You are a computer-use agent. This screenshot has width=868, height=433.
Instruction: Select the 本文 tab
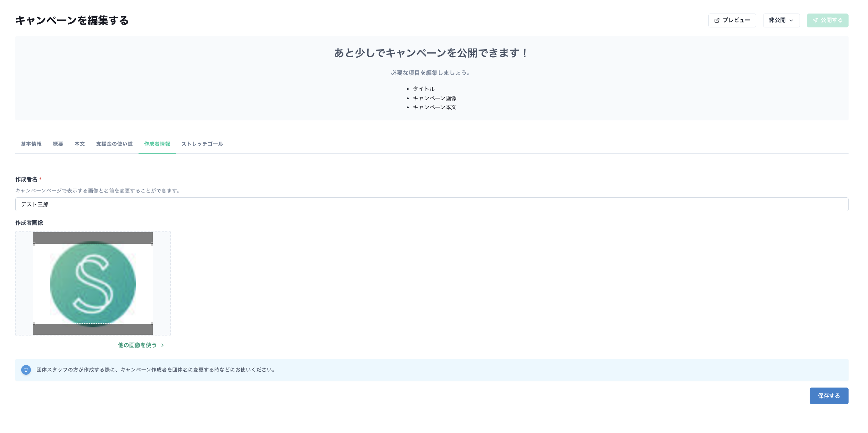point(80,144)
